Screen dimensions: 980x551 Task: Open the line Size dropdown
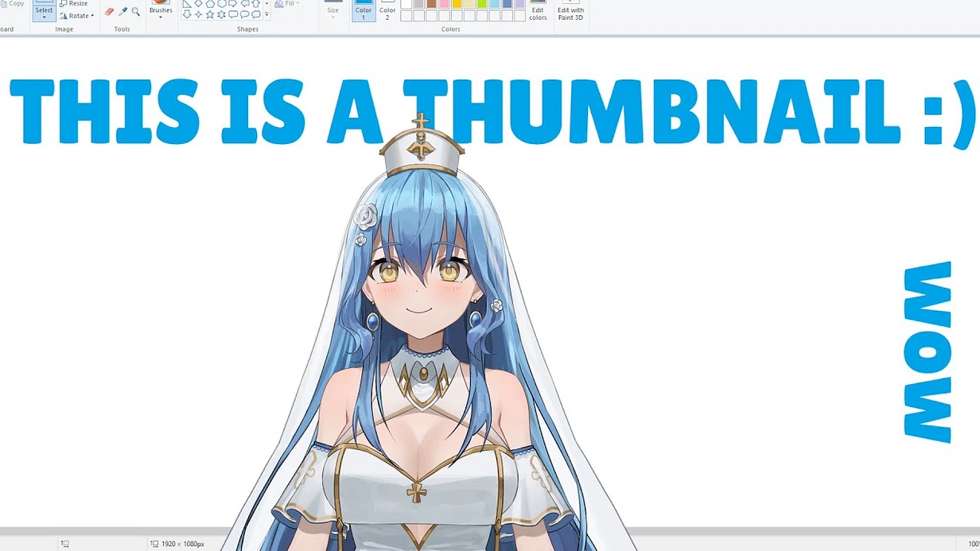click(x=332, y=13)
